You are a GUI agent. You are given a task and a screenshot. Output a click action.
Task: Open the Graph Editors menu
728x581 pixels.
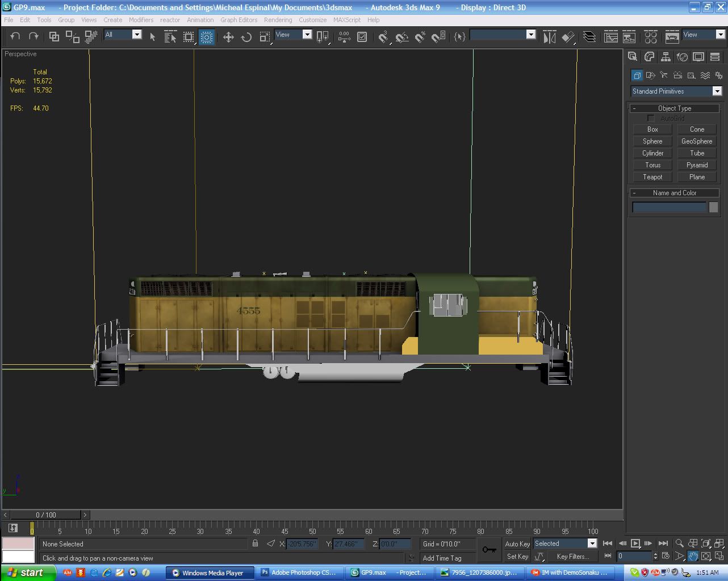239,20
